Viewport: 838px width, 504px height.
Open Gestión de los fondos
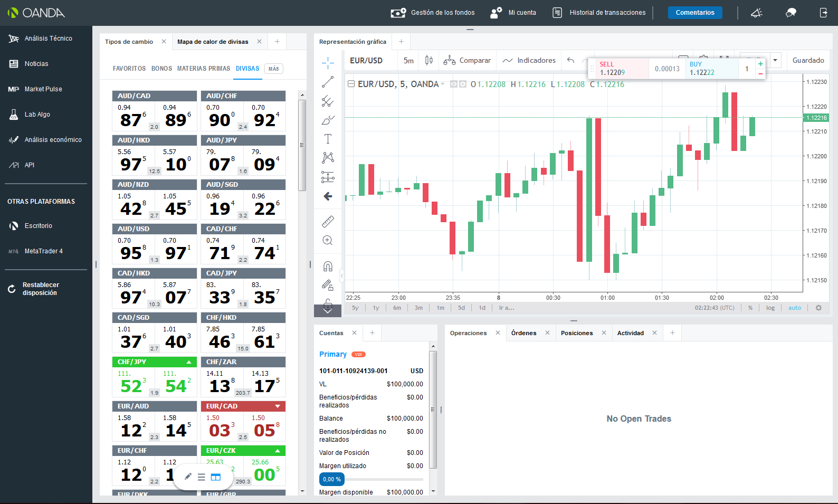(433, 13)
